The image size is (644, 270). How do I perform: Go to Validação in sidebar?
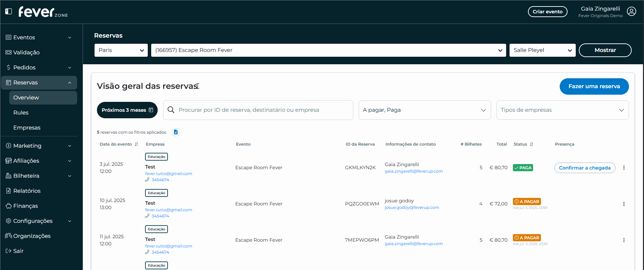[26, 53]
